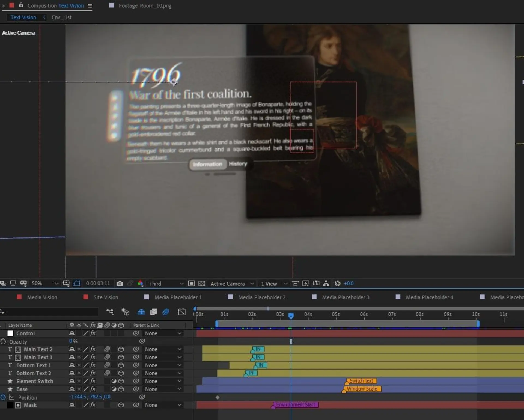Open parent dropdown for Main Text 2
The image size is (524, 420).
(x=163, y=349)
